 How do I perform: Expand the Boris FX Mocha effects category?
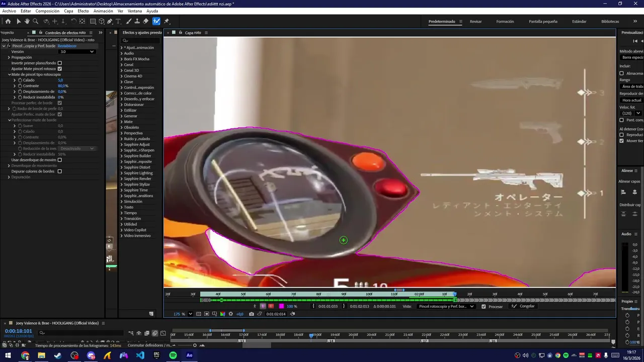pyautogui.click(x=121, y=59)
